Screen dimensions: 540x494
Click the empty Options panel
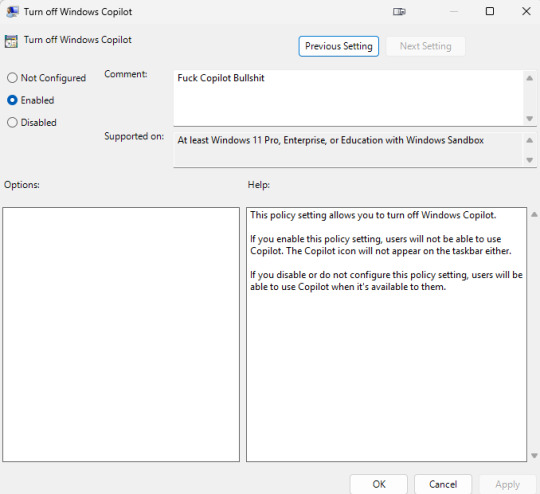tap(121, 334)
